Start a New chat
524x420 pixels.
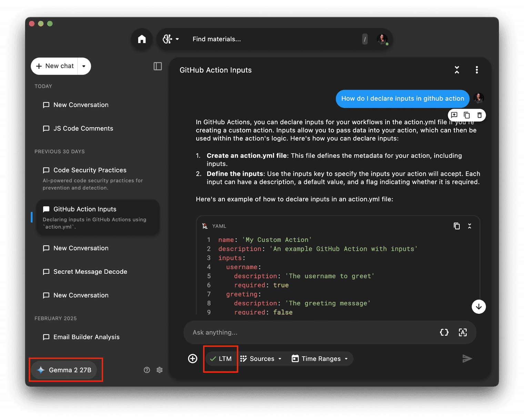[55, 66]
